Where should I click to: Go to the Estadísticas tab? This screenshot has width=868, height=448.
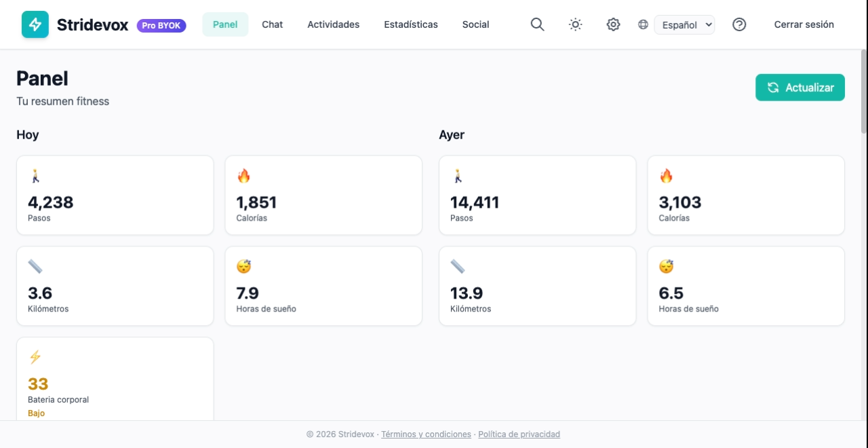(x=410, y=24)
